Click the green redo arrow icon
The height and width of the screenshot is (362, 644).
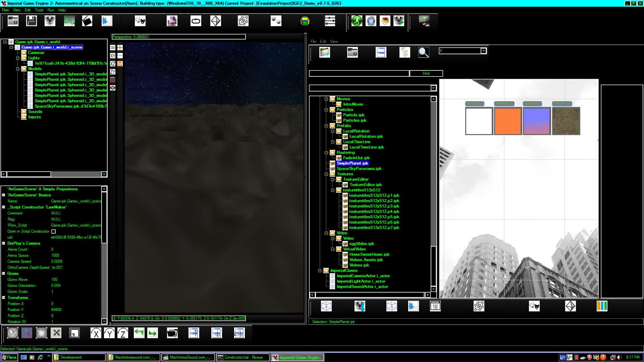(x=153, y=333)
